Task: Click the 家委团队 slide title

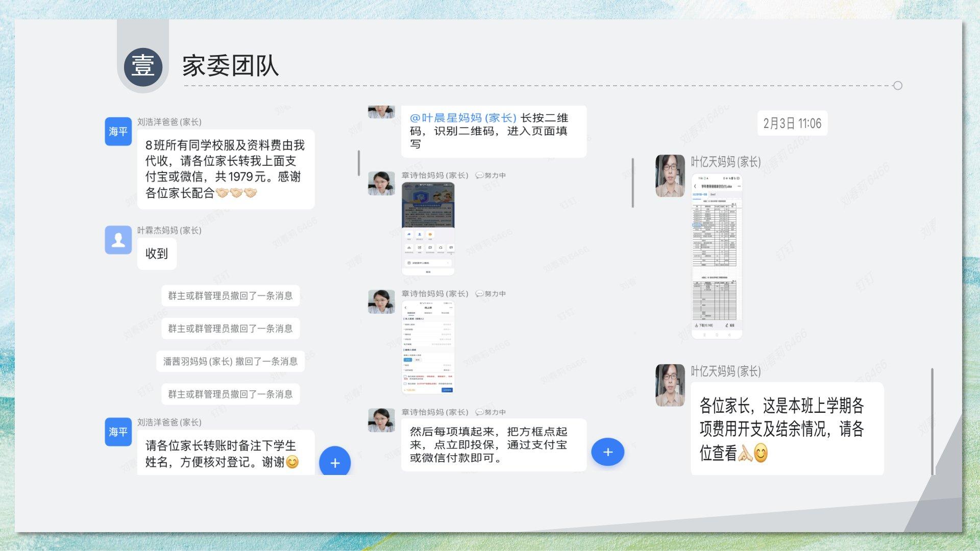Action: [x=230, y=66]
